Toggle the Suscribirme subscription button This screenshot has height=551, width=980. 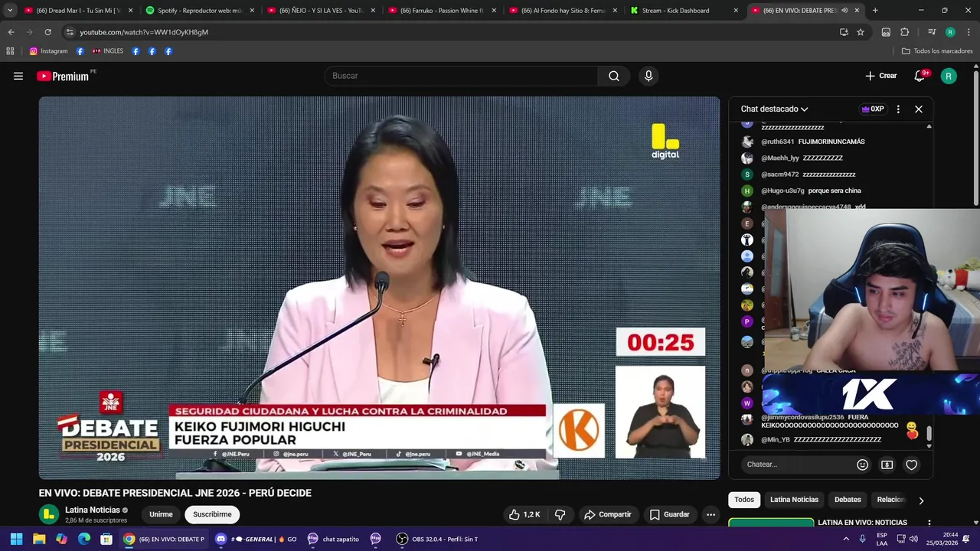coord(212,514)
